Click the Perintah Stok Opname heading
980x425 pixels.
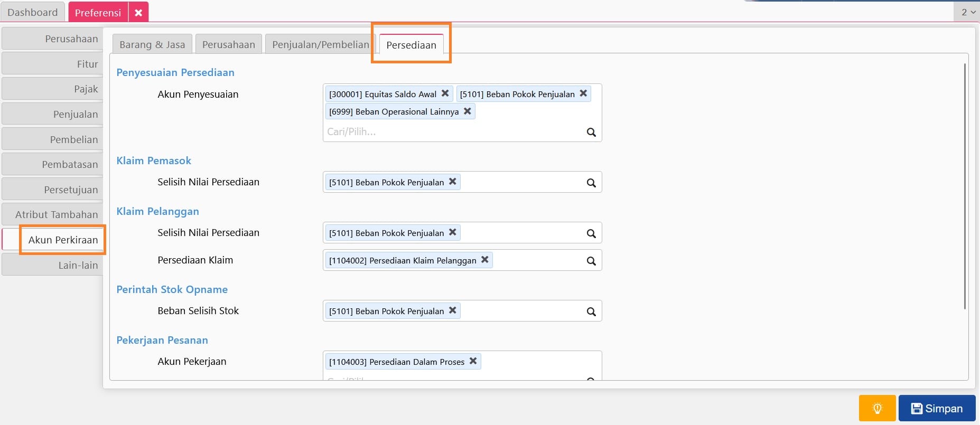click(x=172, y=289)
